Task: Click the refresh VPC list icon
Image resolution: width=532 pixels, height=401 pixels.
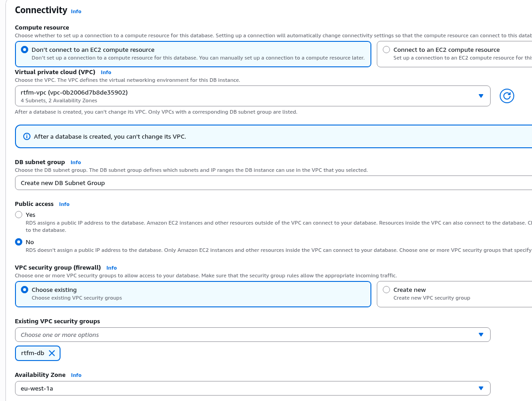Action: coord(507,96)
